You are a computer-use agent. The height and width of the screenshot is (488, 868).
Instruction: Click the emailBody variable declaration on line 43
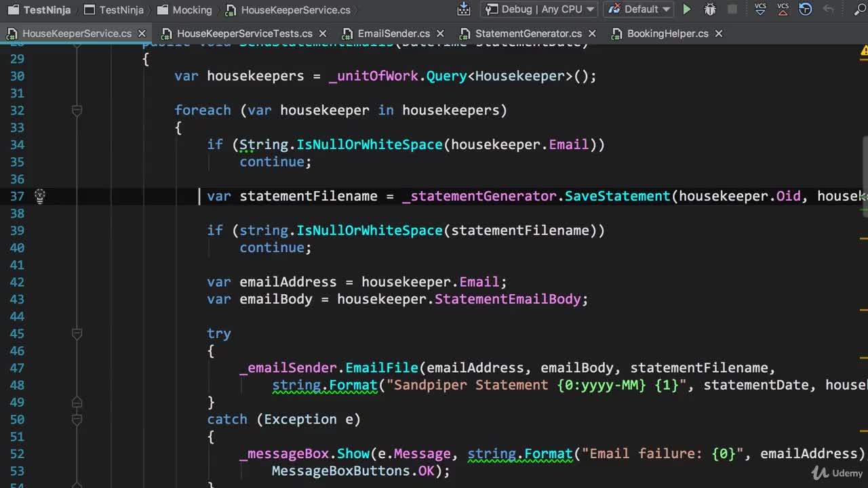(x=276, y=299)
